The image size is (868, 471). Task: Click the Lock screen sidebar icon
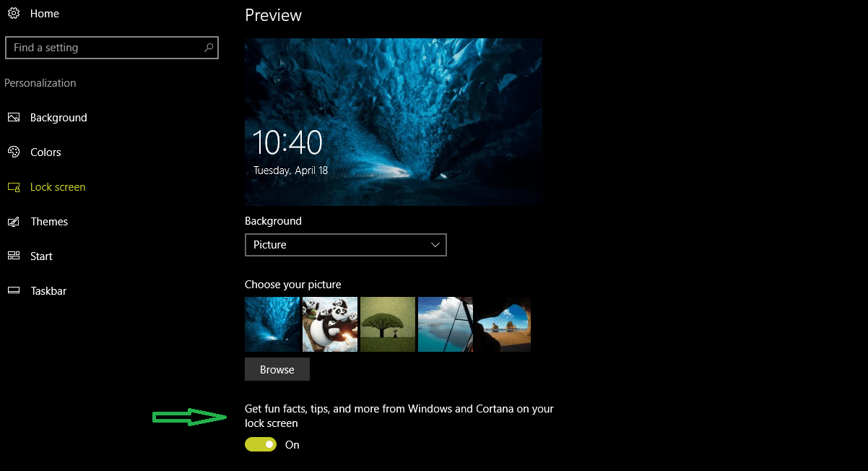(x=14, y=187)
